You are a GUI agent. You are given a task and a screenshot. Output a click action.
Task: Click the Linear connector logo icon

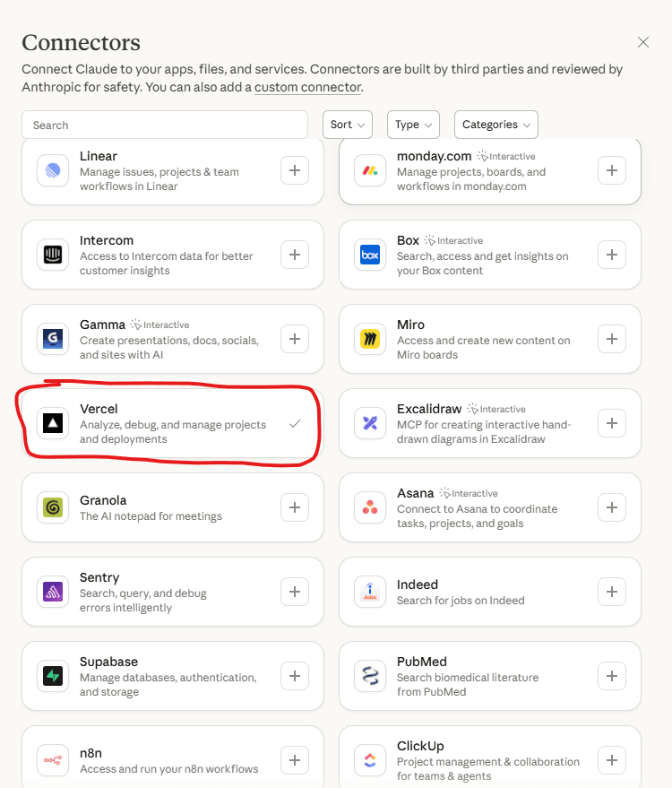pyautogui.click(x=53, y=170)
